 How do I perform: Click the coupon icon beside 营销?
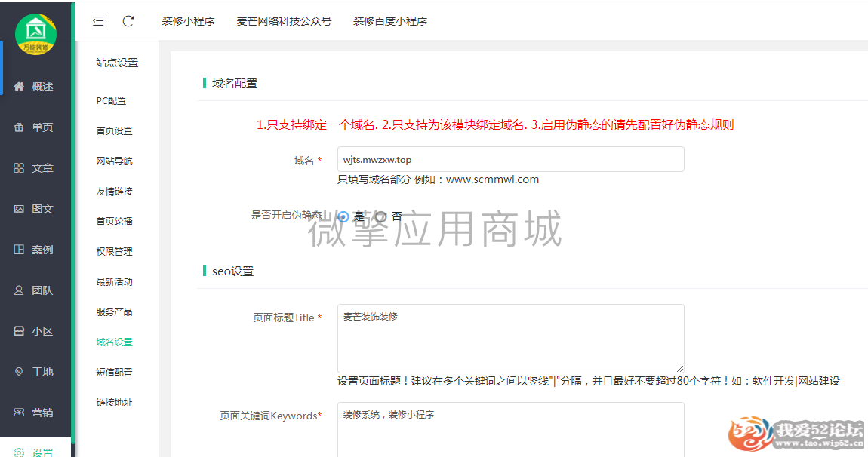pos(19,413)
